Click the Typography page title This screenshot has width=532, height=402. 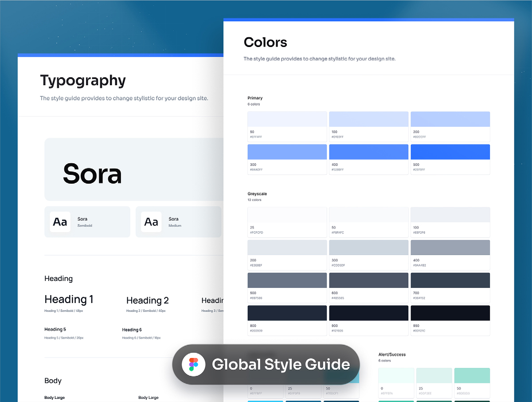click(x=83, y=81)
